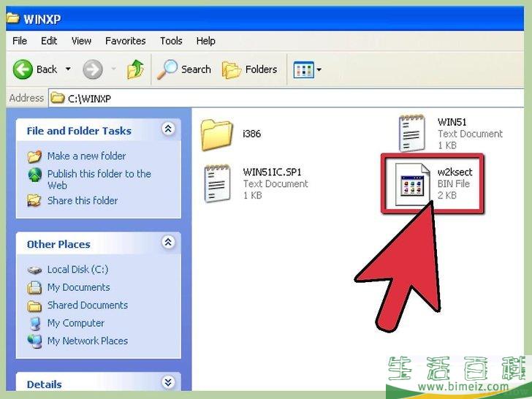Click the Share this folder icon
The height and width of the screenshot is (399, 532).
pyautogui.click(x=34, y=200)
